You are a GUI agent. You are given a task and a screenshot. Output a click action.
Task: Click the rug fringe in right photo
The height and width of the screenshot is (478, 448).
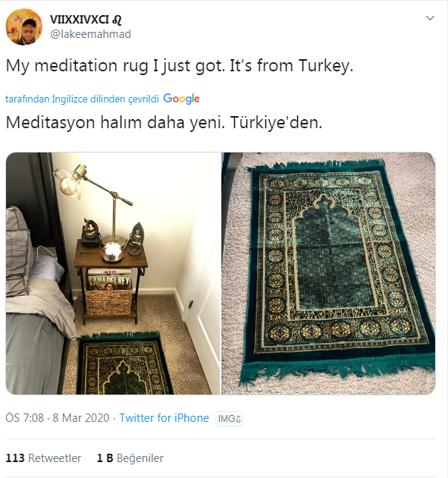(x=338, y=369)
